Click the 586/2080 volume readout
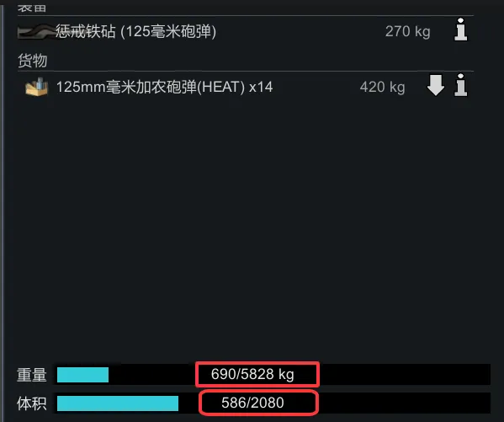The image size is (504, 422). pyautogui.click(x=252, y=403)
